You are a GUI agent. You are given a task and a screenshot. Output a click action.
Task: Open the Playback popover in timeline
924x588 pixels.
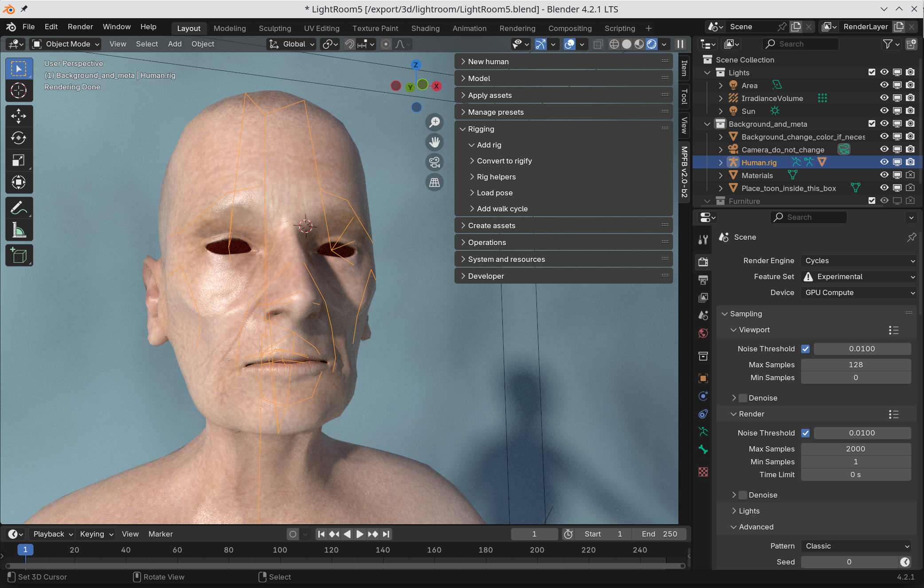pos(53,534)
